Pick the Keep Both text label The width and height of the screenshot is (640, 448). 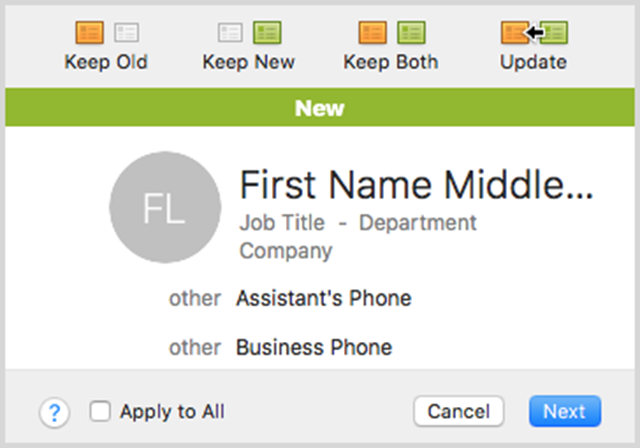pos(391,62)
